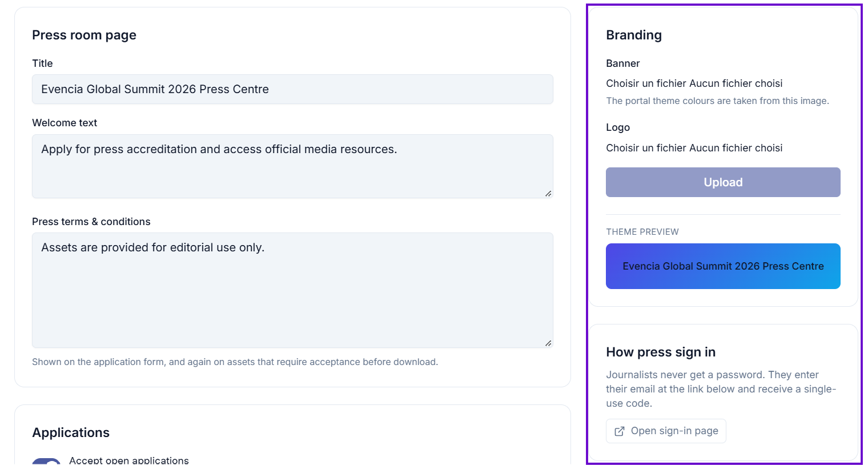Viewport: 868px width, 465px height.
Task: Open the sign-in page link
Action: click(x=666, y=431)
